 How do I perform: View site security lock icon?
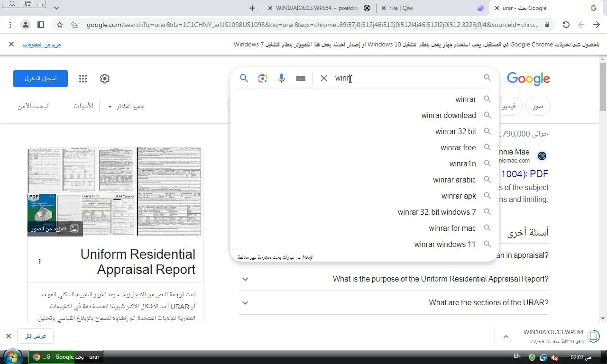coord(547,25)
